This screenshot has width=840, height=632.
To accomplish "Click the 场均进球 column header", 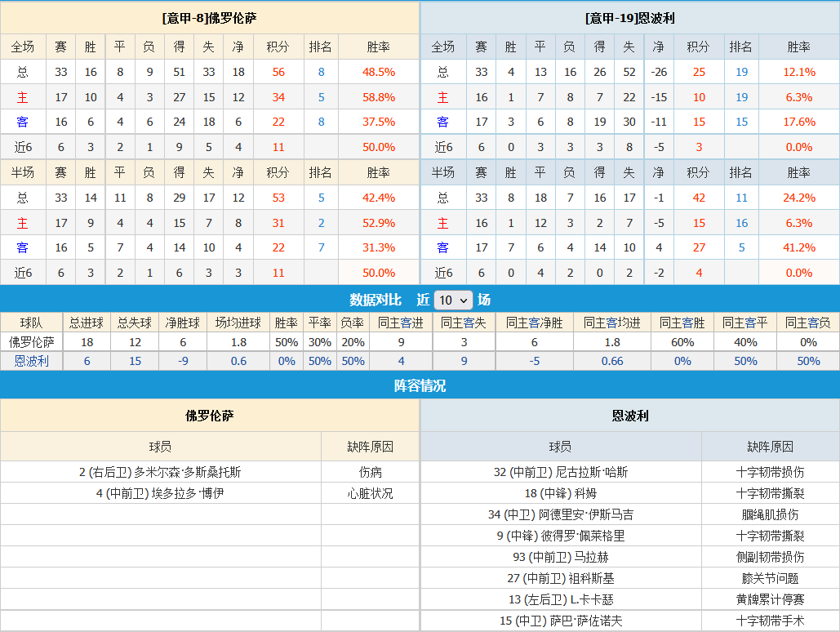I will click(238, 323).
